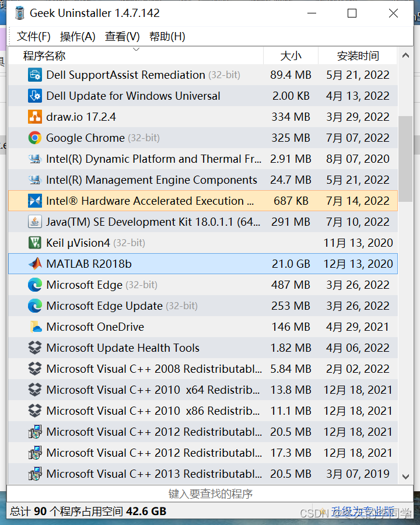Click the Visual C++ 2013 Redistributable icon
420x525 pixels.
35,474
